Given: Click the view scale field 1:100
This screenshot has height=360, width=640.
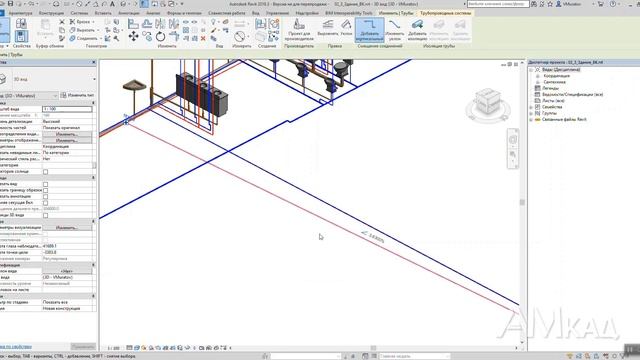Looking at the screenshot, I should coord(67,109).
